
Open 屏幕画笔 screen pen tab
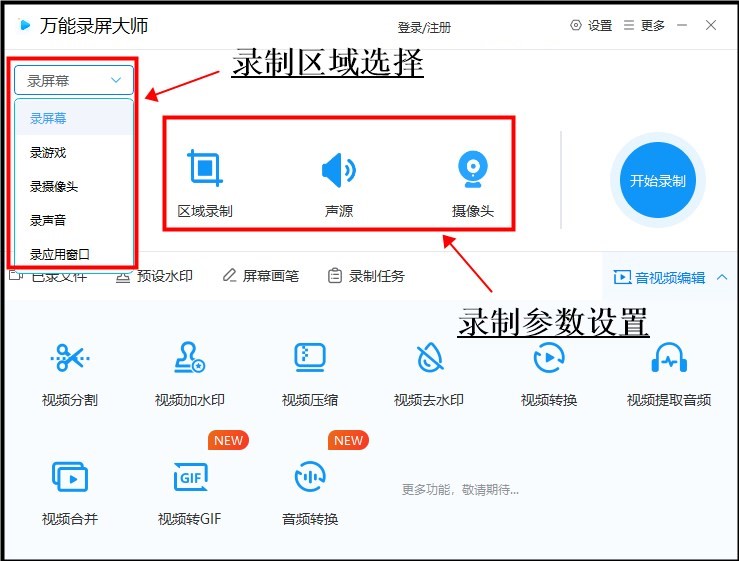261,276
